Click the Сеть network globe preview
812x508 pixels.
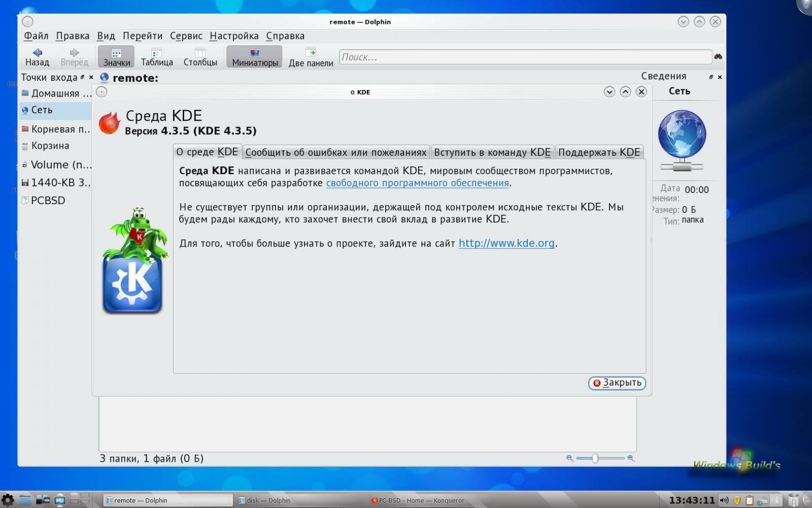click(x=682, y=141)
